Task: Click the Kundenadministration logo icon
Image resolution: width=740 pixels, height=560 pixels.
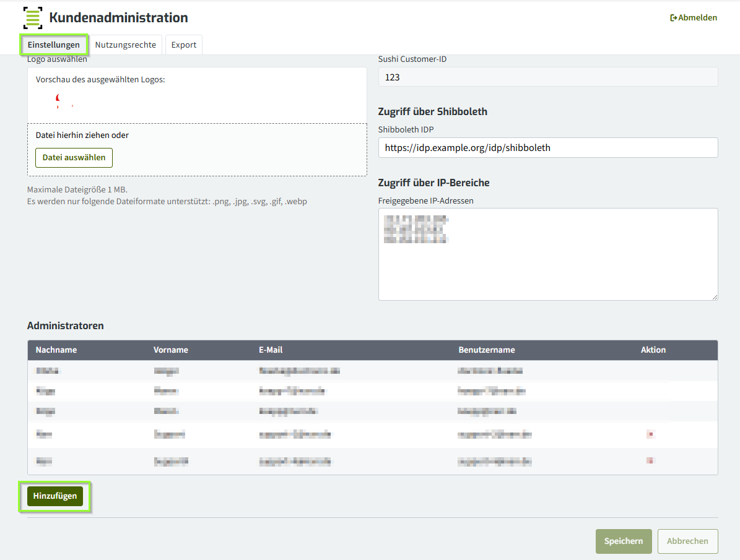Action: (33, 18)
